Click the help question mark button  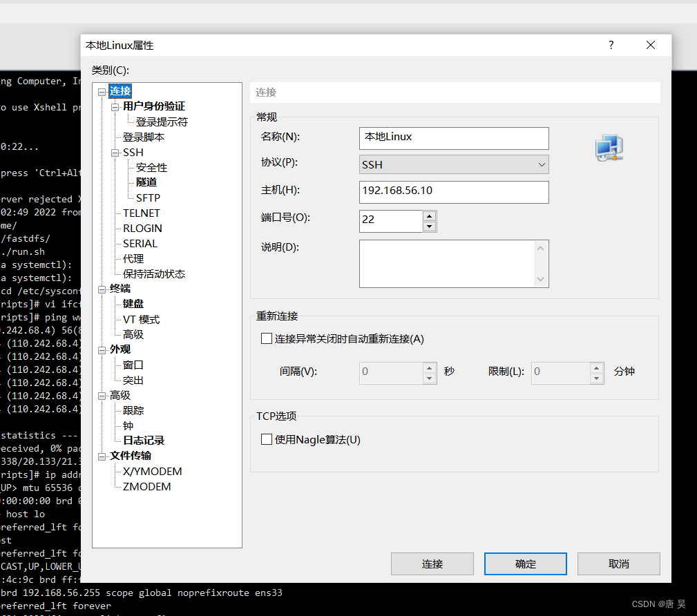pos(611,46)
